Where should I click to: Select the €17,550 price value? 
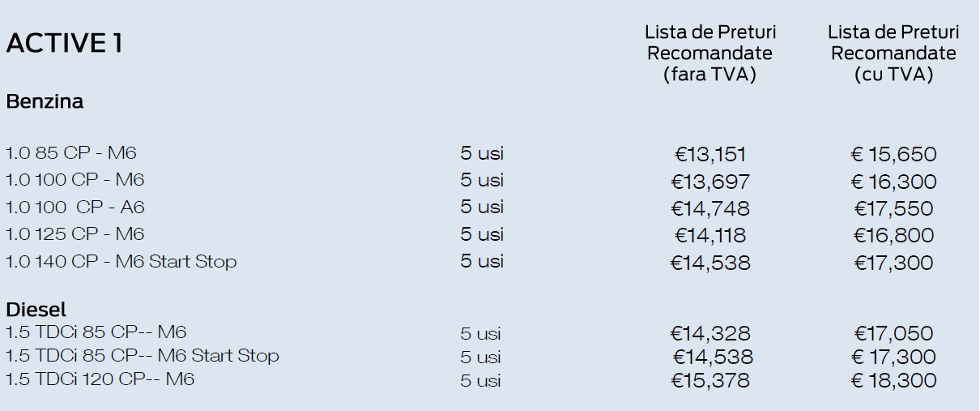pos(893,208)
